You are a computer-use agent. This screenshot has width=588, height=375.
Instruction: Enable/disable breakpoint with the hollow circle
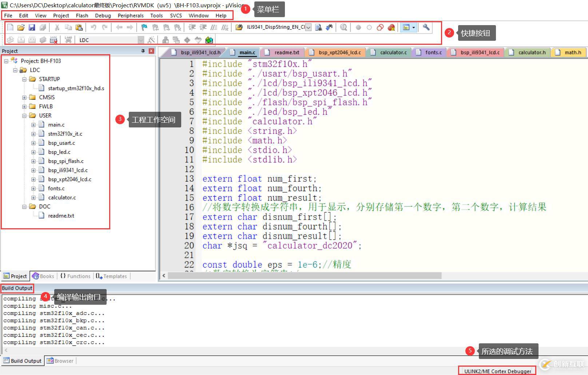[369, 27]
